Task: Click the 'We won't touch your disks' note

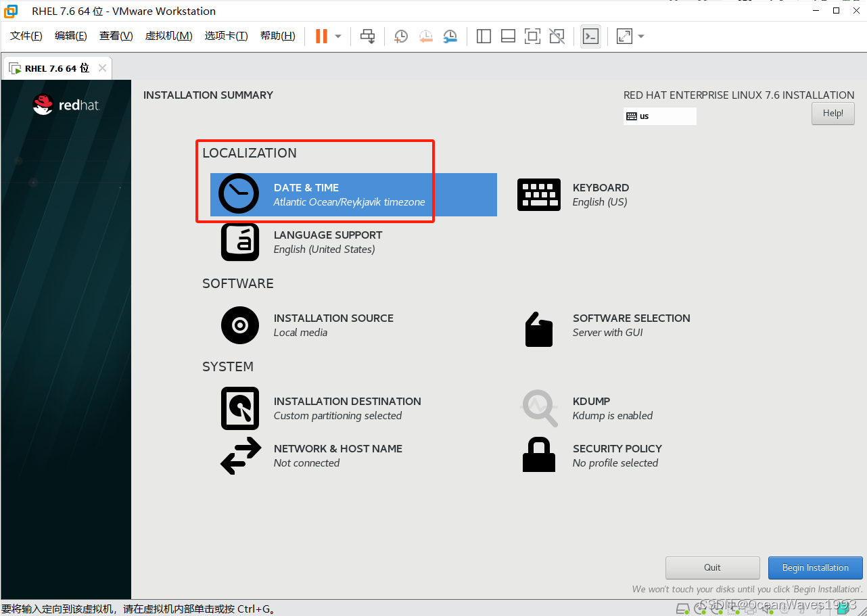Action: (747, 590)
